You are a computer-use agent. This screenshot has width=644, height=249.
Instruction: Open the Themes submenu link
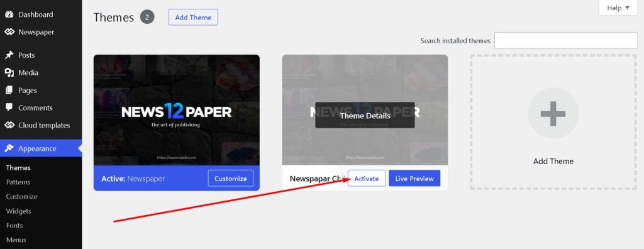18,168
